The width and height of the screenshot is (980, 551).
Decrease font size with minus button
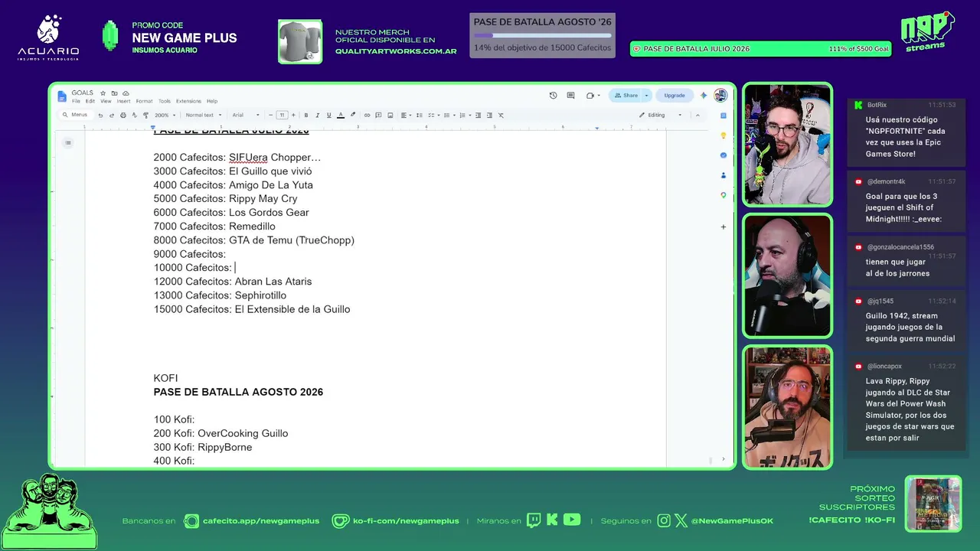(270, 116)
